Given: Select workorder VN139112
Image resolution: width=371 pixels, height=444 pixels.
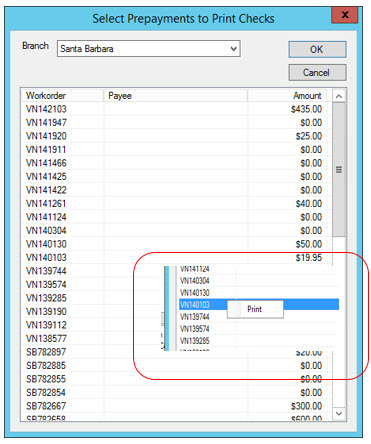Looking at the screenshot, I should click(x=46, y=325).
